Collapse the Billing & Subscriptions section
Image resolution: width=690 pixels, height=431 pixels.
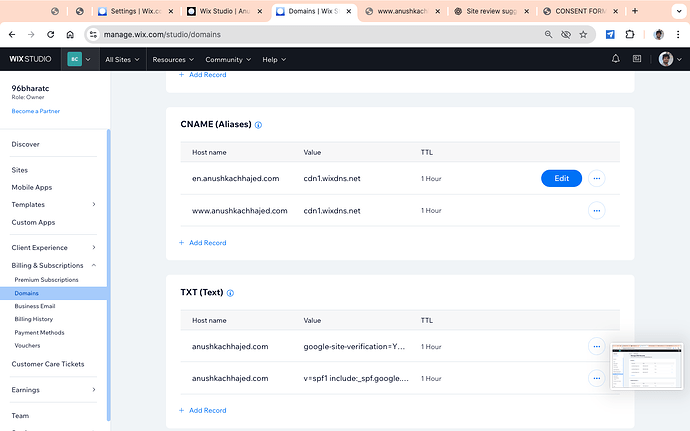click(x=94, y=265)
